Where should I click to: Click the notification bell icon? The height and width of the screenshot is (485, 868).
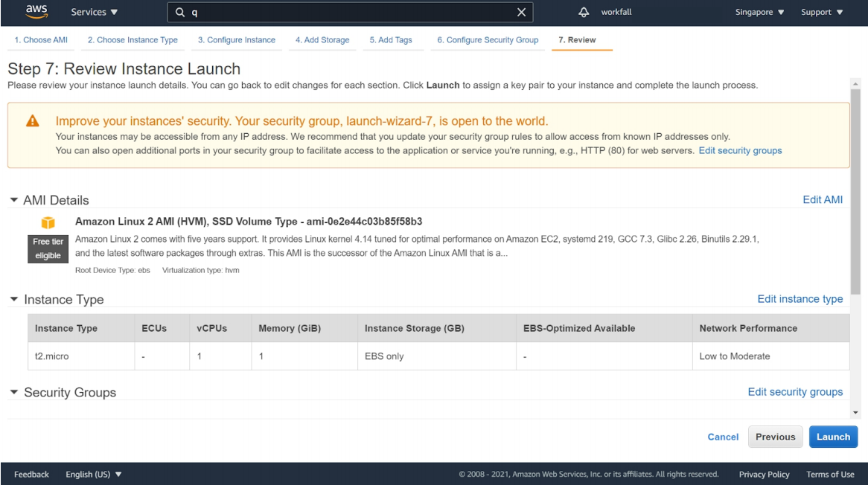tap(584, 12)
